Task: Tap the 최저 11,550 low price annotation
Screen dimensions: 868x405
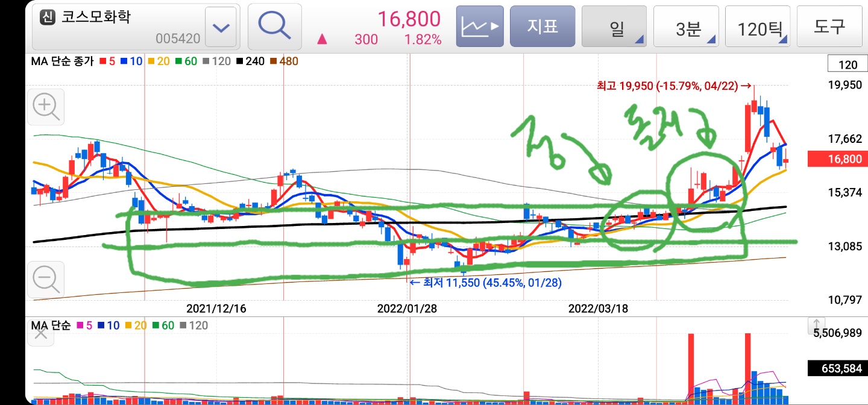Action: (486, 281)
